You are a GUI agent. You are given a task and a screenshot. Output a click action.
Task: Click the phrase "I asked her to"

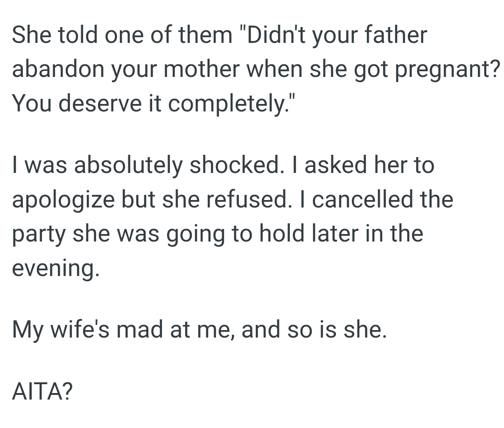tap(369, 165)
